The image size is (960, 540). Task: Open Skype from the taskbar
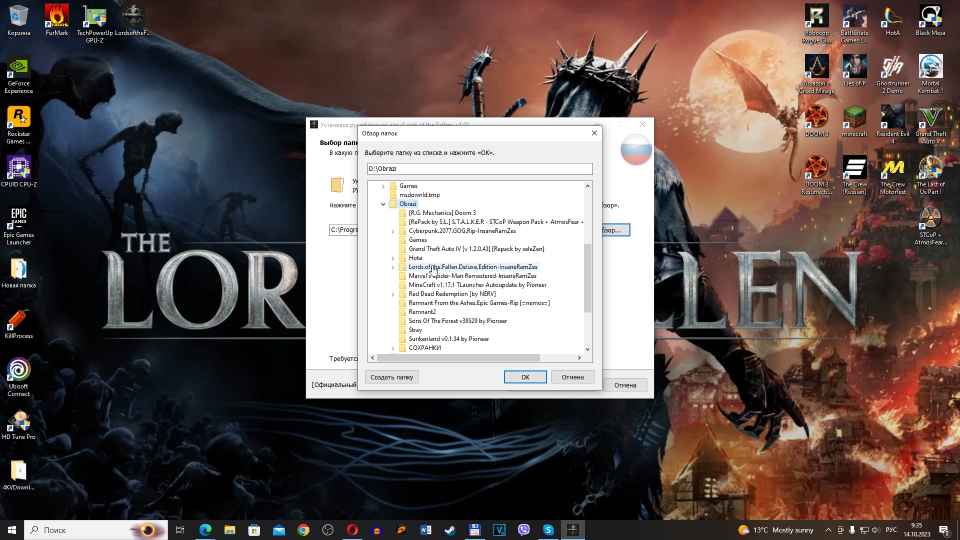pos(548,530)
